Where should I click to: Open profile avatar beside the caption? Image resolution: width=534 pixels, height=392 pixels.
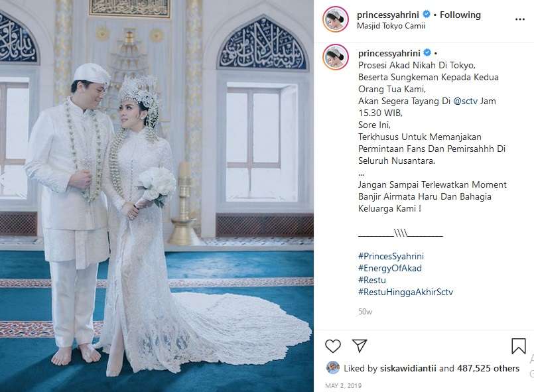(336, 57)
